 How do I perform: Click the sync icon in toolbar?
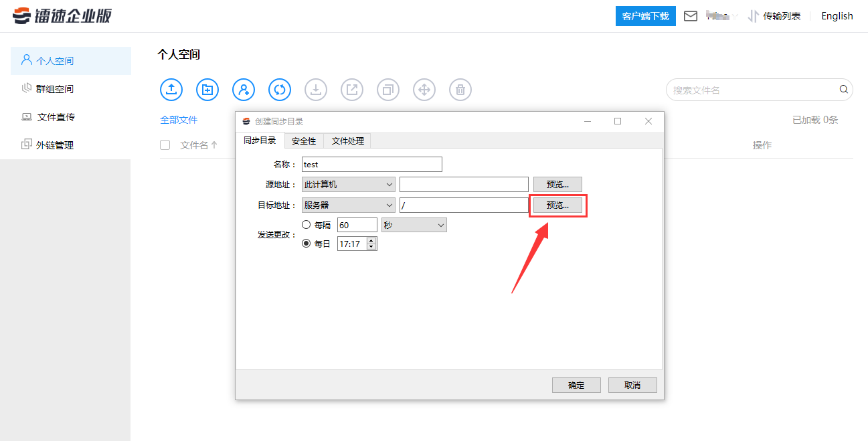point(279,89)
